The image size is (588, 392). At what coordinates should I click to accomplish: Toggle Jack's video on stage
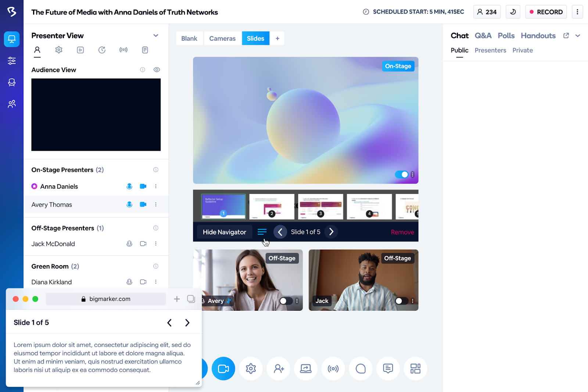(401, 301)
